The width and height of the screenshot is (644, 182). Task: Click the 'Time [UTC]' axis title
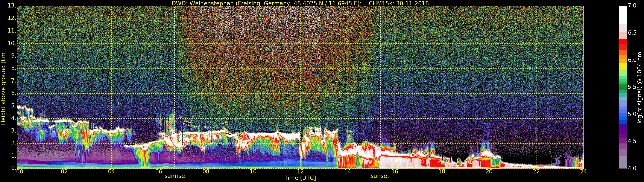[300, 178]
